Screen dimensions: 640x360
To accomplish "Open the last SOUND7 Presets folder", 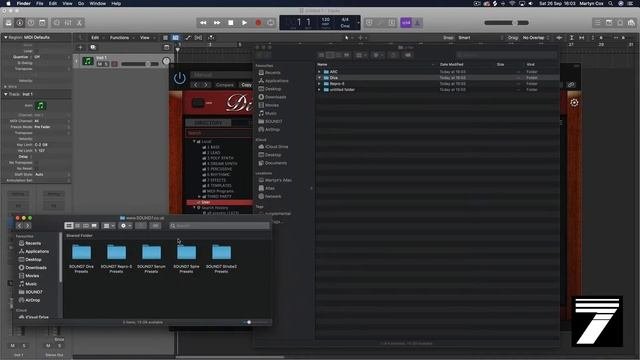I will click(x=221, y=258).
